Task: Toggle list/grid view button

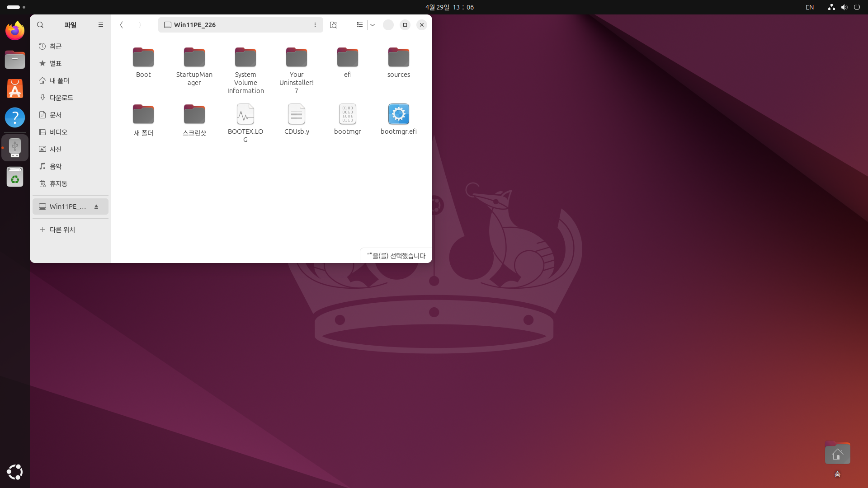Action: (359, 25)
